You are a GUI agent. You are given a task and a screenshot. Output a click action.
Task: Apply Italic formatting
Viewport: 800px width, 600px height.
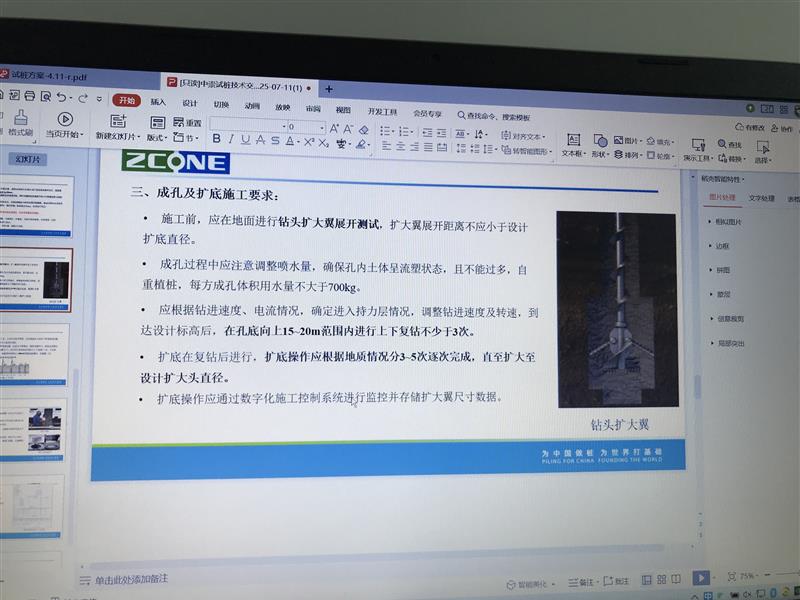tap(231, 140)
